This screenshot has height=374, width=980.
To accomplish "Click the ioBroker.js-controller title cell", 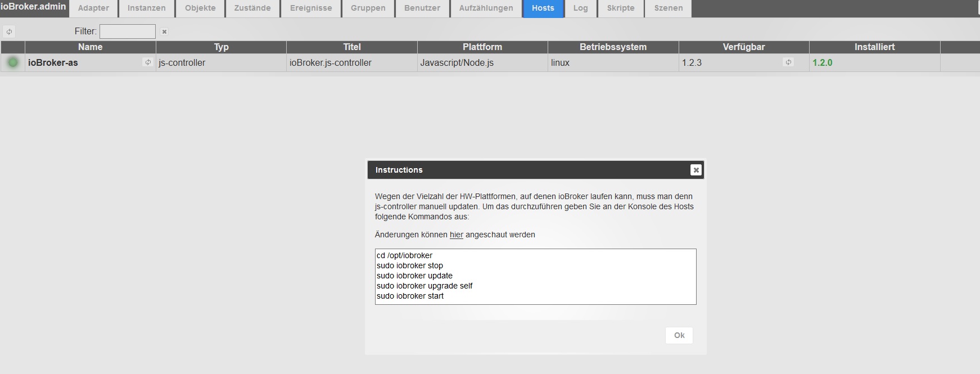I will pos(352,62).
